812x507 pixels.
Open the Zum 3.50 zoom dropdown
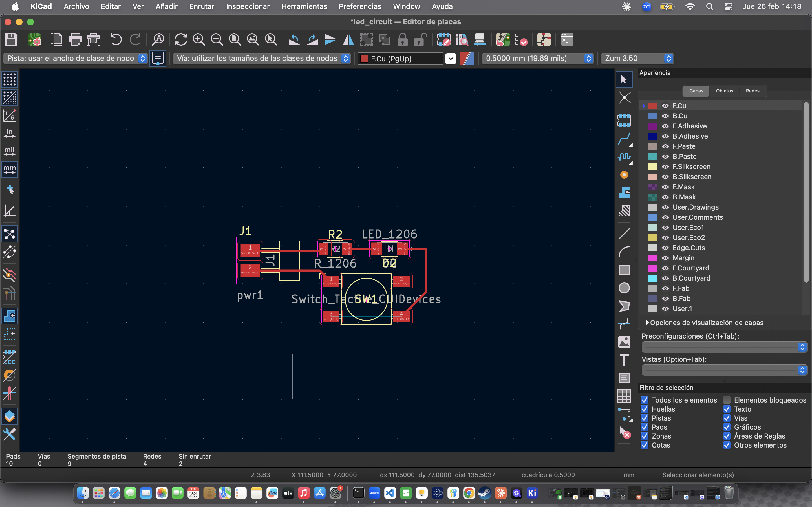670,58
